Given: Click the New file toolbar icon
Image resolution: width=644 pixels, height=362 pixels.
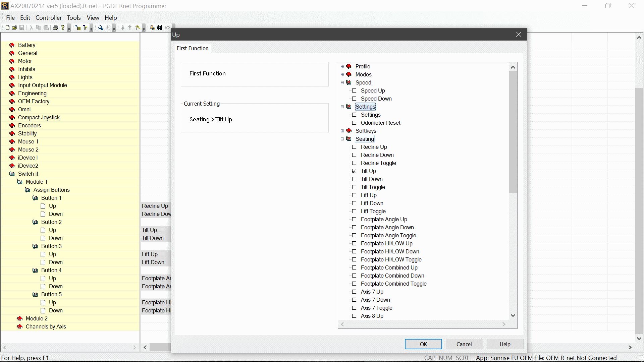Looking at the screenshot, I should [x=7, y=27].
